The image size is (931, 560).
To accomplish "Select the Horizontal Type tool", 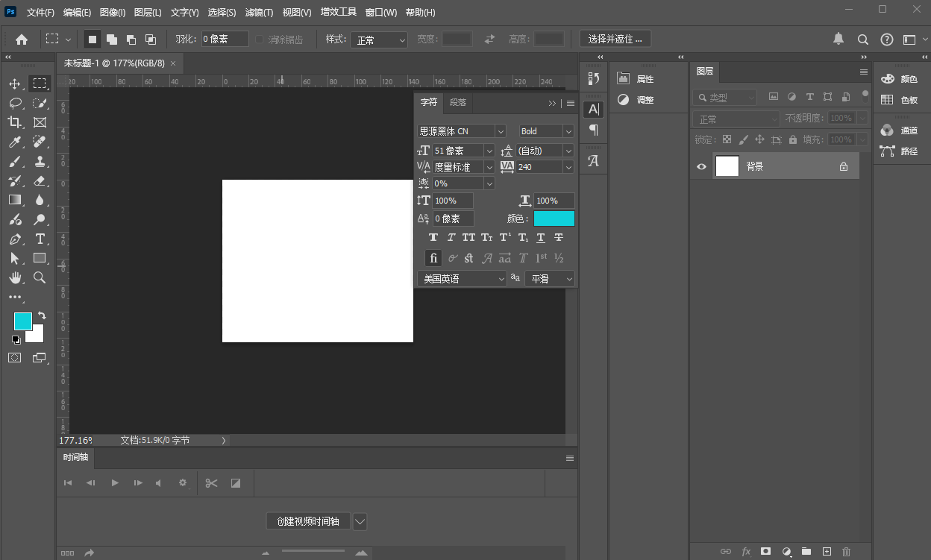I will click(x=40, y=239).
